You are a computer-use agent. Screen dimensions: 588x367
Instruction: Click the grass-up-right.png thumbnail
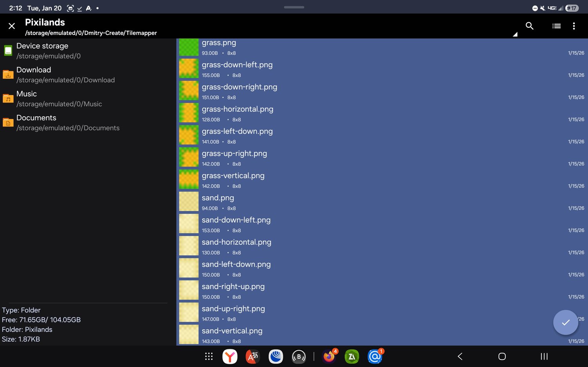click(x=189, y=157)
